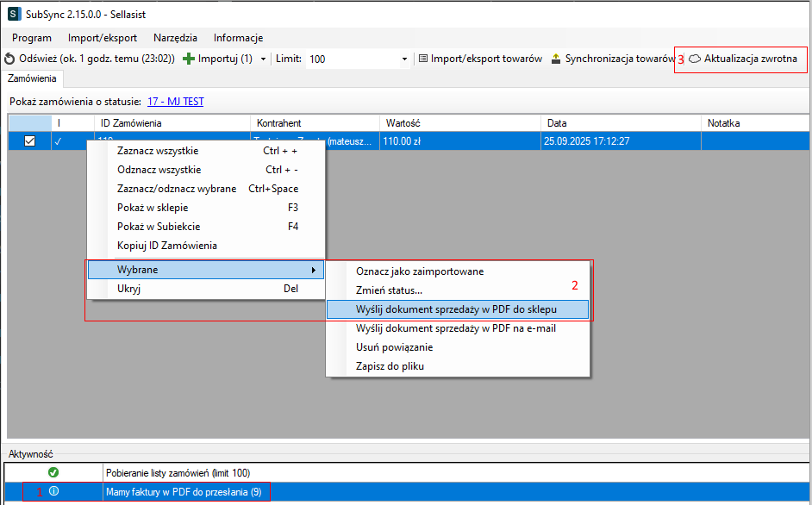Uncheck the order row checkbox

click(29, 141)
